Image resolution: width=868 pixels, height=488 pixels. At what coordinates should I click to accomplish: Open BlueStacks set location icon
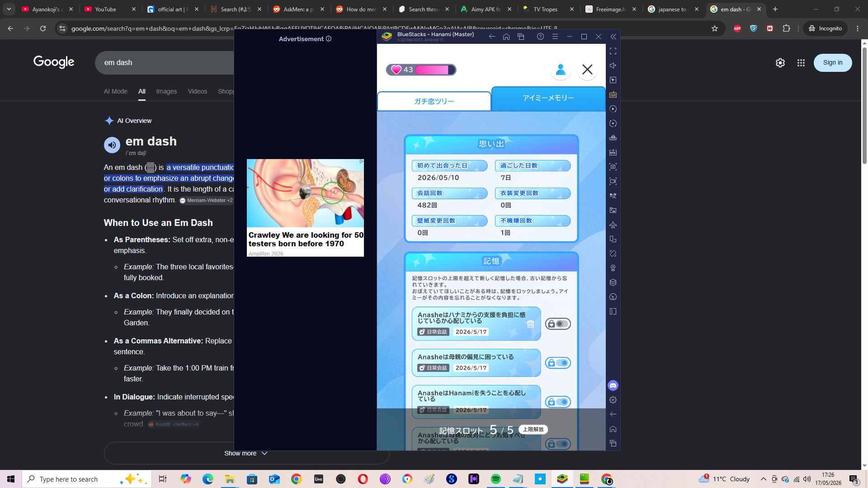613,268
